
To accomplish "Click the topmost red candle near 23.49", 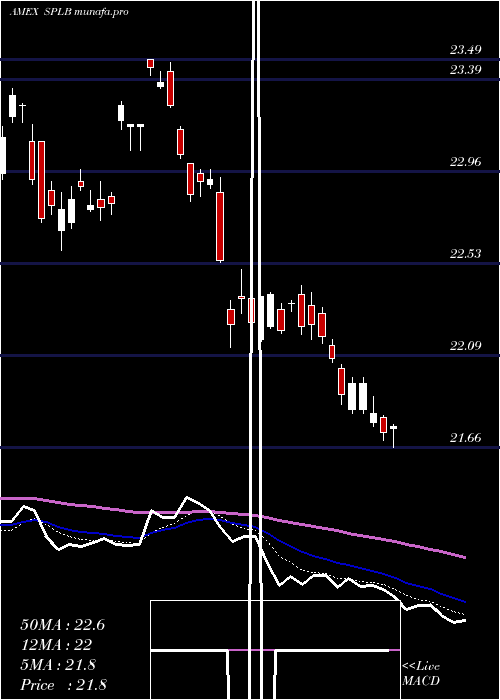I will (150, 63).
